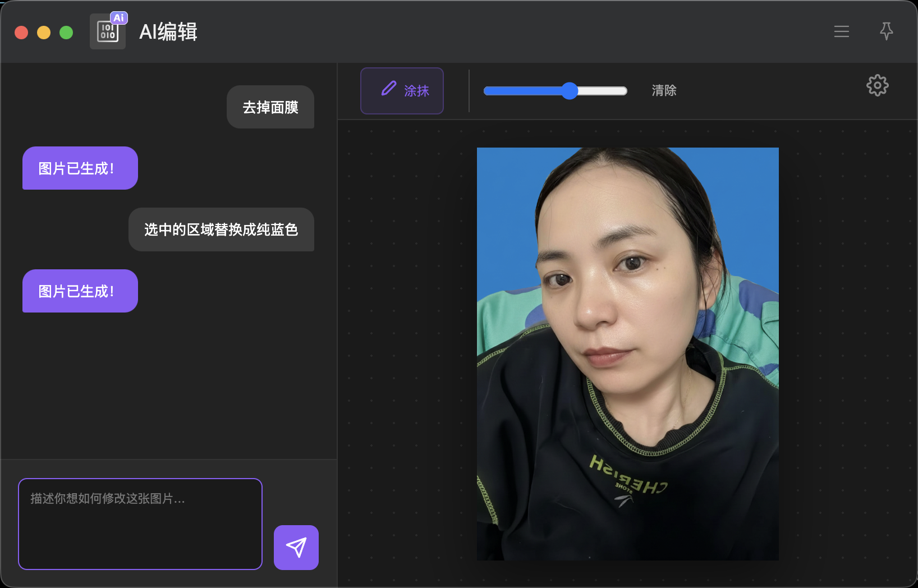Click the brush size slider handle

pyautogui.click(x=570, y=91)
